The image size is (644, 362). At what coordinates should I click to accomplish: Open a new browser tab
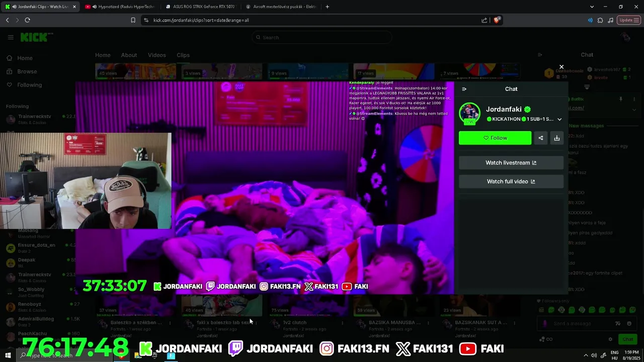point(327,7)
